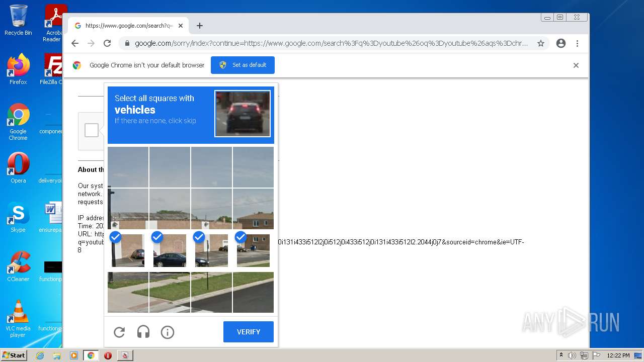Launch Firefox from desktop
This screenshot has height=362, width=644.
[18, 69]
